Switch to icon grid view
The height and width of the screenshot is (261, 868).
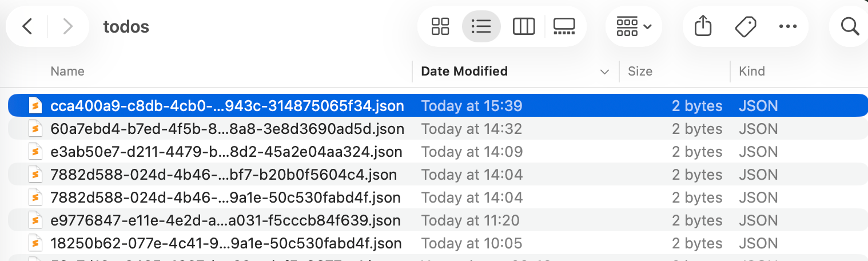[x=440, y=26]
